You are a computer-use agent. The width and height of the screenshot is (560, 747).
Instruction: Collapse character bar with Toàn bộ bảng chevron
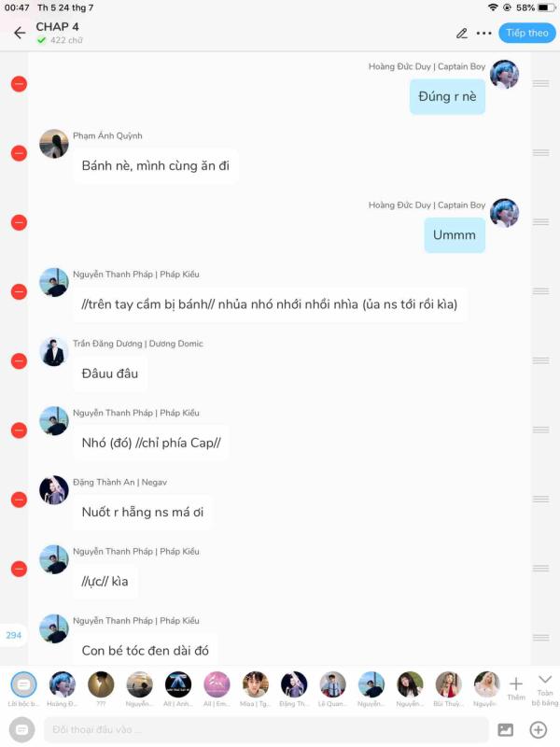click(x=545, y=689)
